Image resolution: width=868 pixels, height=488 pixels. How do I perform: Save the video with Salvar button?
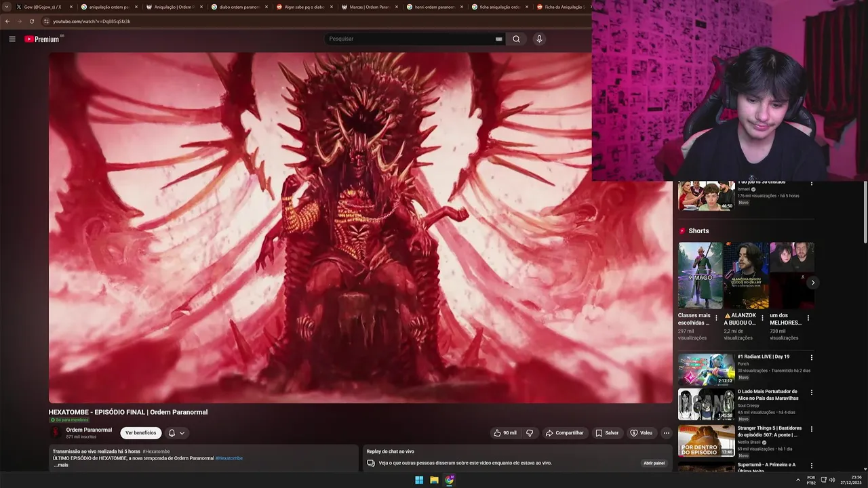607,432
